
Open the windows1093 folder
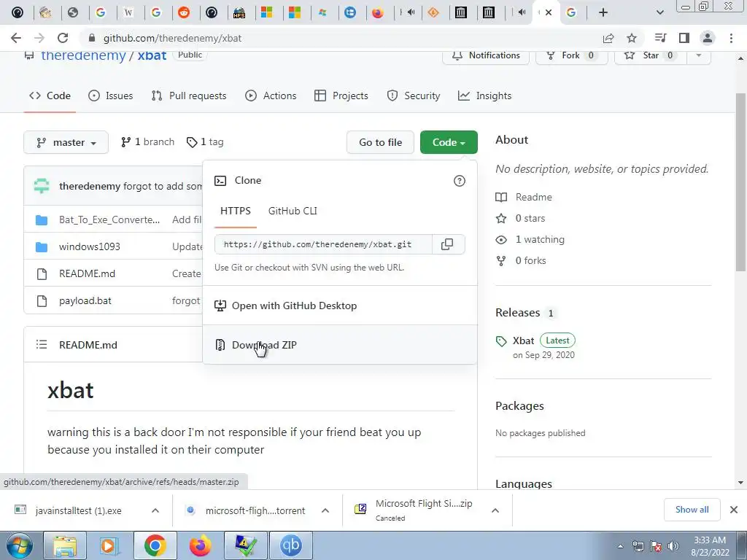pos(89,246)
